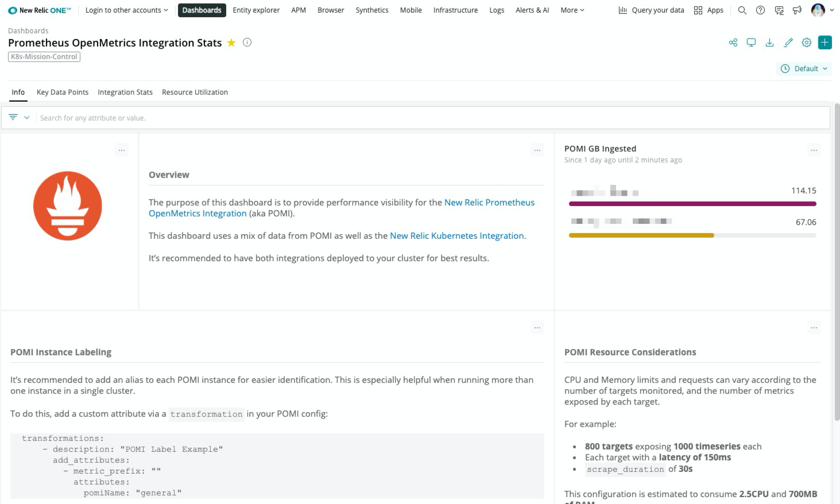Click the filter bar funnel icon
The width and height of the screenshot is (840, 504).
pyautogui.click(x=13, y=117)
